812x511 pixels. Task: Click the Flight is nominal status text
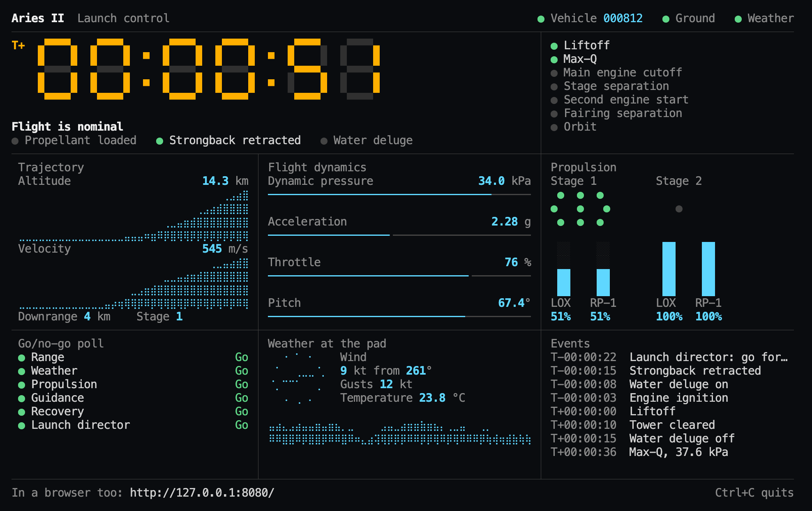coord(67,127)
